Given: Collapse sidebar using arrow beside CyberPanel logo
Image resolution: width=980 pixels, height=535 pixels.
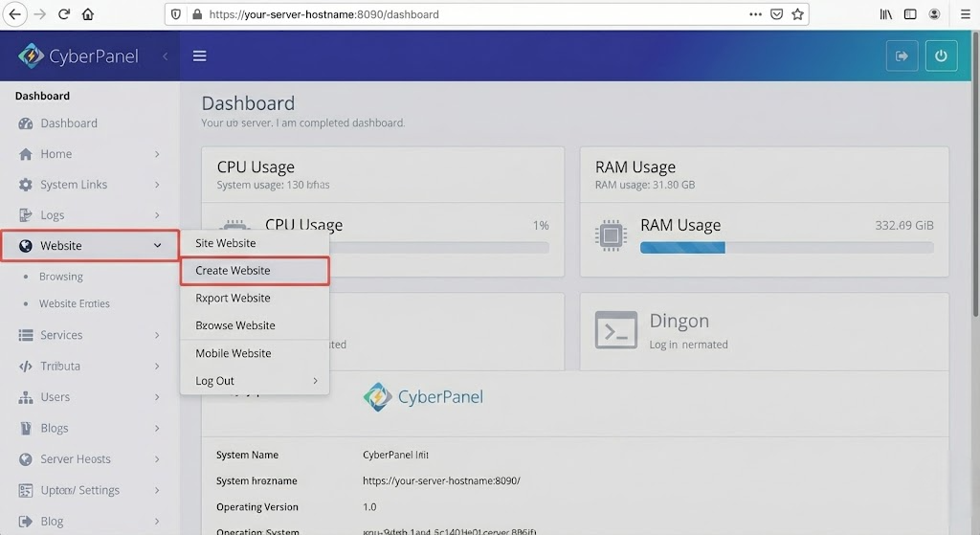Looking at the screenshot, I should [x=165, y=56].
